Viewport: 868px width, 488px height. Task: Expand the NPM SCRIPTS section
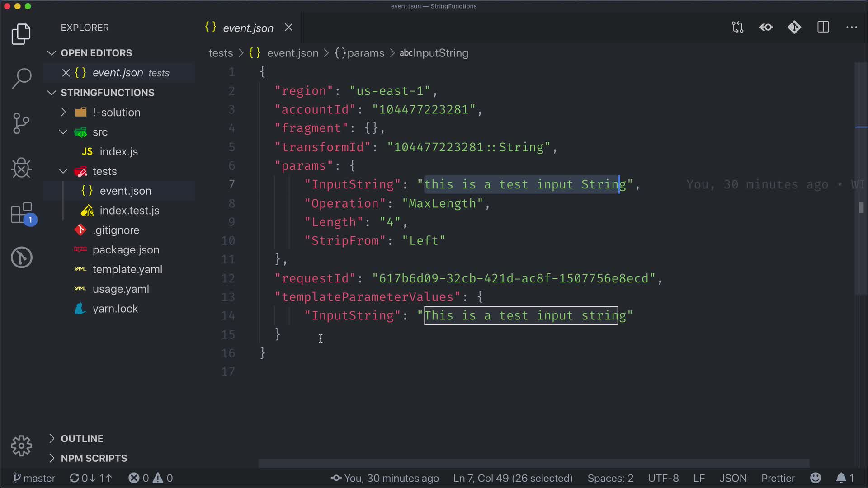click(x=94, y=458)
